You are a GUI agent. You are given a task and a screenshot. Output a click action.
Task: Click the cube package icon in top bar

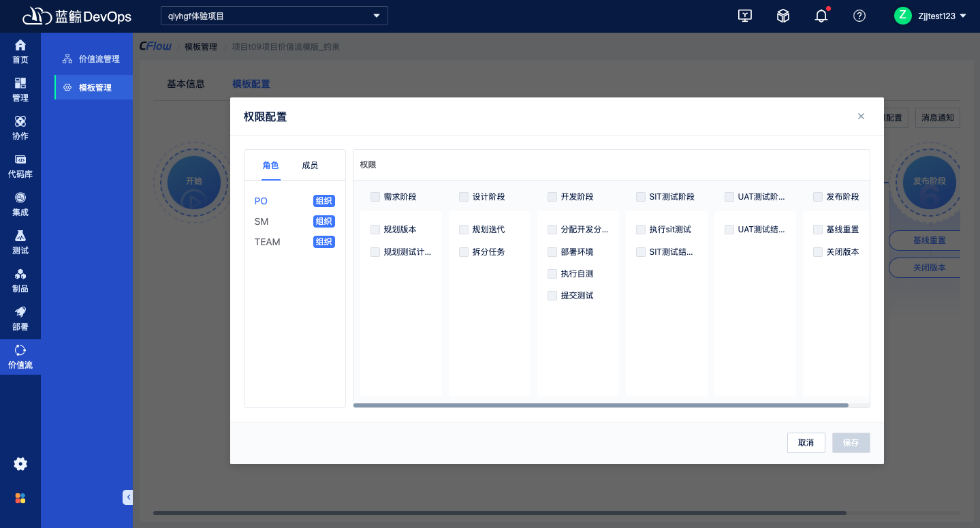783,16
